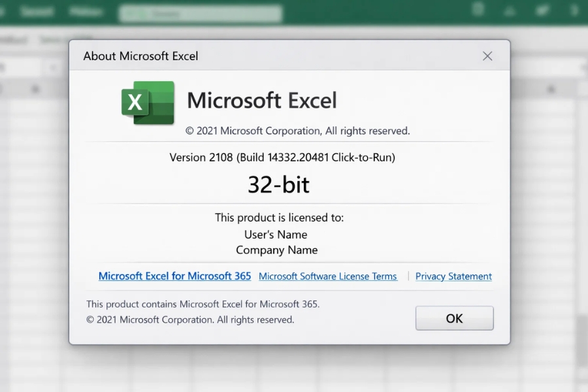Open the Microsoft Excel for Microsoft 365 link
The width and height of the screenshot is (588, 392).
coord(174,276)
